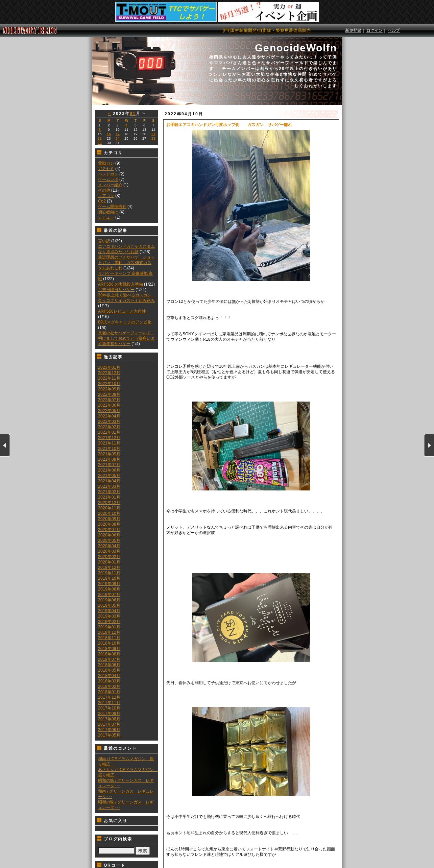Image resolution: width=434 pixels, height=868 pixels.
Task: Click the 過去記事 section header icon
Action: 99,357
